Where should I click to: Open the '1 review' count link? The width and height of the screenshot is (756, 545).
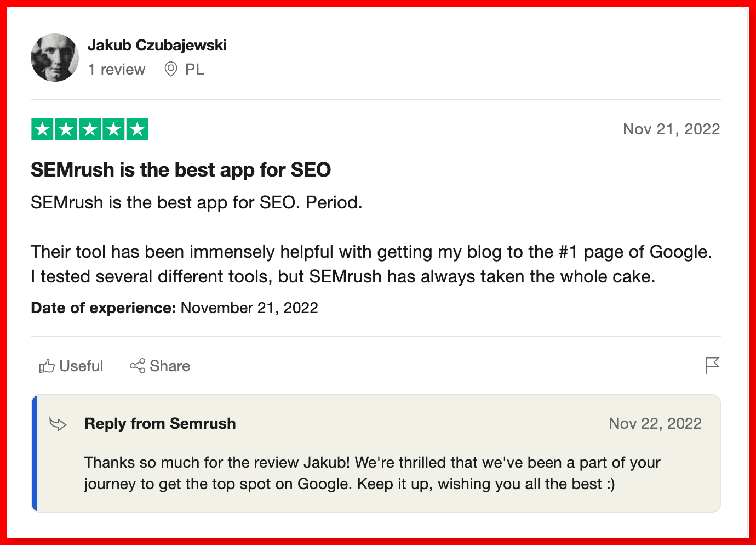pos(117,70)
